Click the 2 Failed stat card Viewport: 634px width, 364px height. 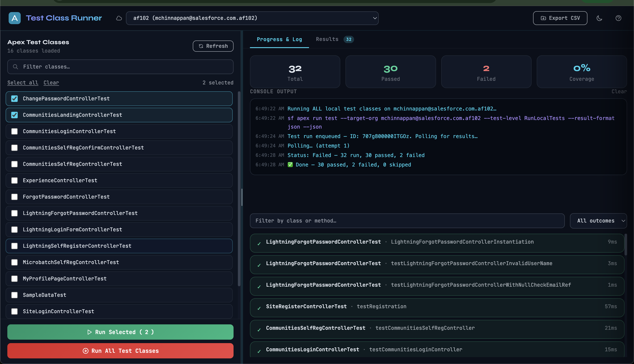click(486, 72)
